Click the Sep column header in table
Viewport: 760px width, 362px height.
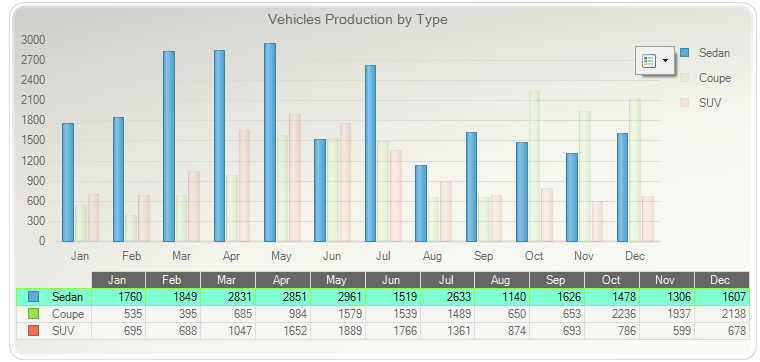click(557, 280)
